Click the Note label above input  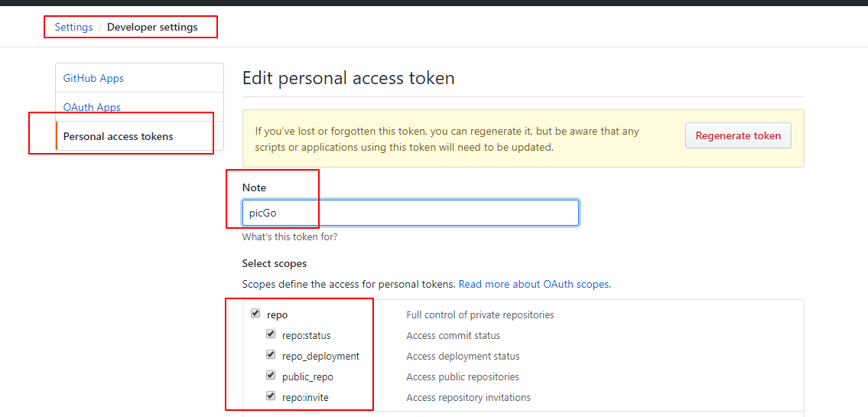(254, 187)
